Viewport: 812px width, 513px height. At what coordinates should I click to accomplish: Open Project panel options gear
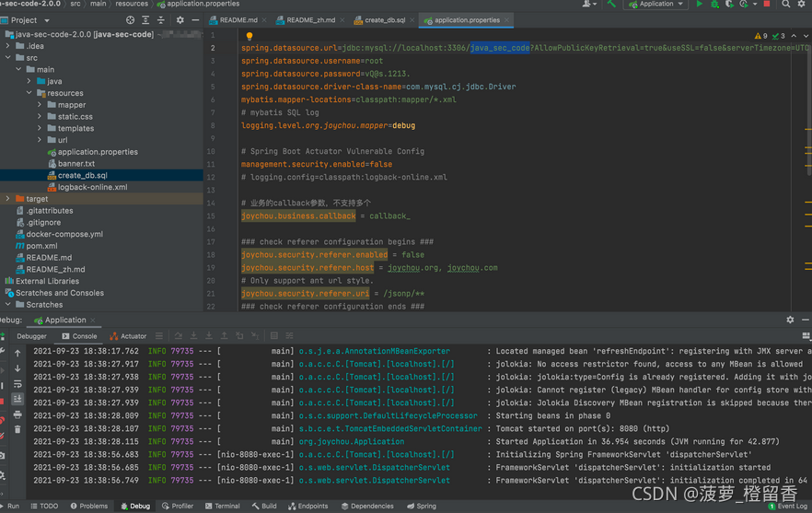click(x=180, y=20)
